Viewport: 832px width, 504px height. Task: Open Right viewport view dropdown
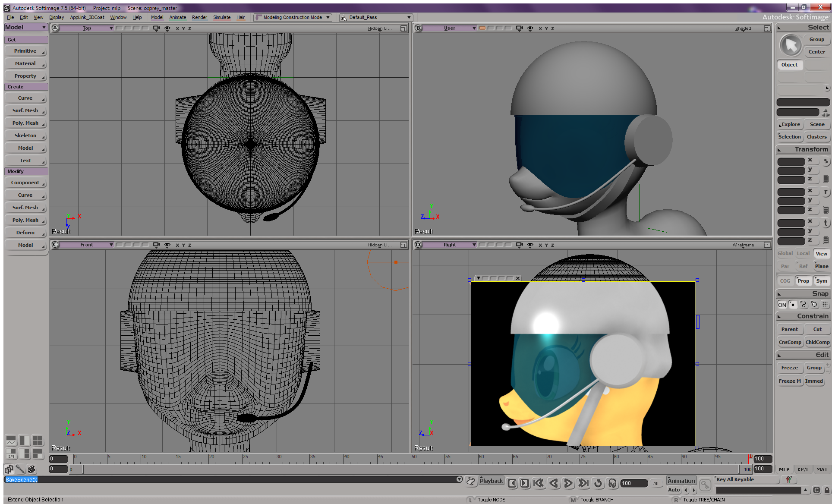450,245
